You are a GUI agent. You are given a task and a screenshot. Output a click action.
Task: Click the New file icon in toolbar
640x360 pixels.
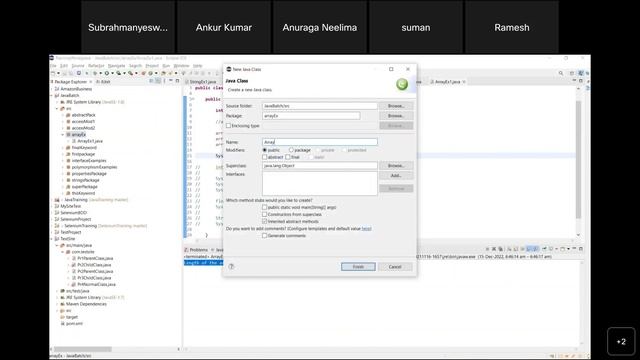53,73
